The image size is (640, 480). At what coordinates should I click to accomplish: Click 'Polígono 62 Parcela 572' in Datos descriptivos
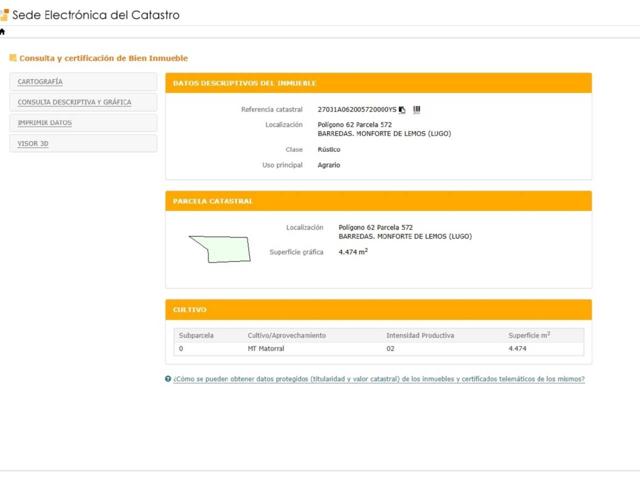[355, 124]
